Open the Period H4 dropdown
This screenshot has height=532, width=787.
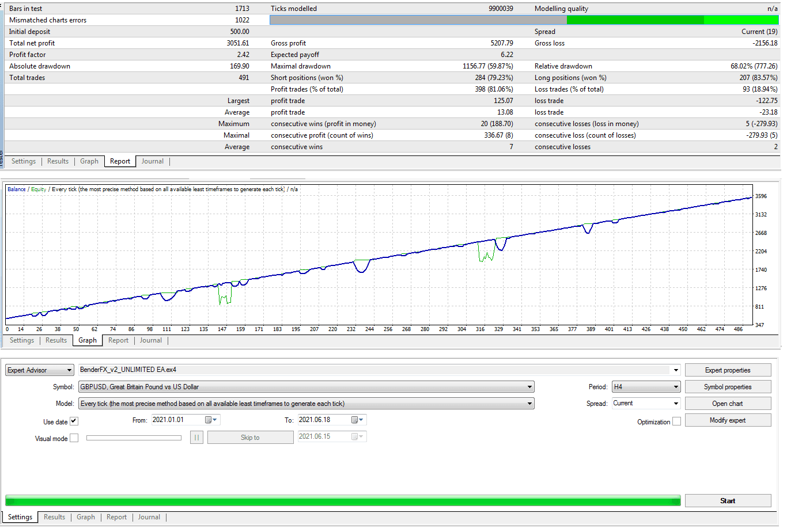pyautogui.click(x=676, y=387)
